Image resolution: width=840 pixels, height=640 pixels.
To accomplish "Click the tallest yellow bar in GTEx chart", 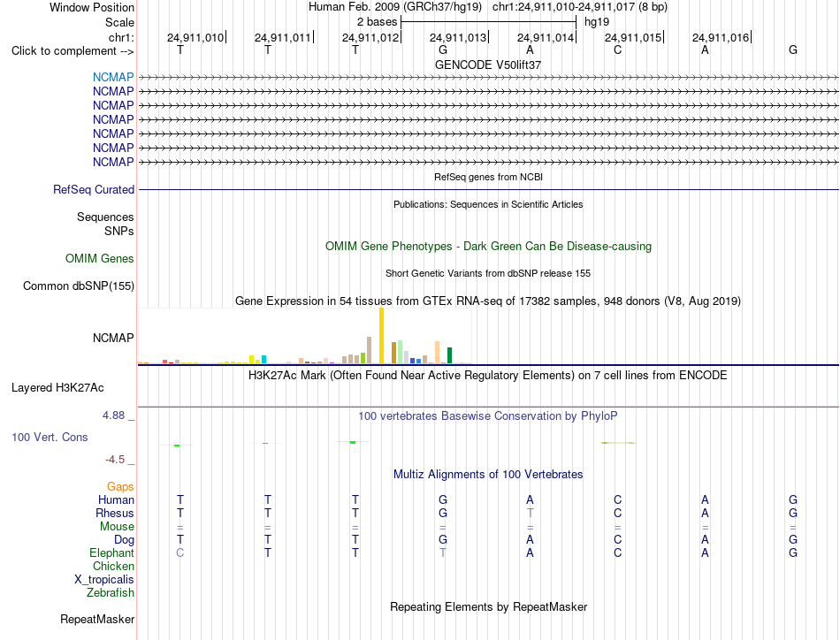I will (x=381, y=336).
